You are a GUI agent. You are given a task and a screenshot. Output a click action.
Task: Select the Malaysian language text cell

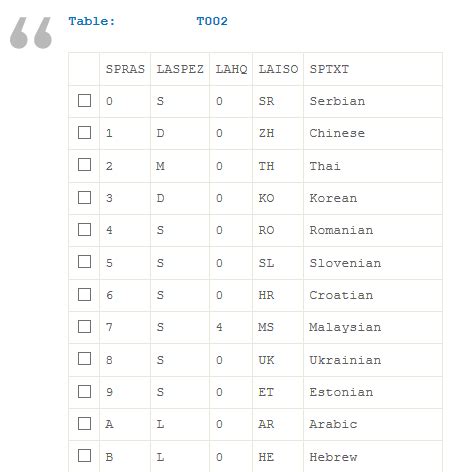click(345, 327)
